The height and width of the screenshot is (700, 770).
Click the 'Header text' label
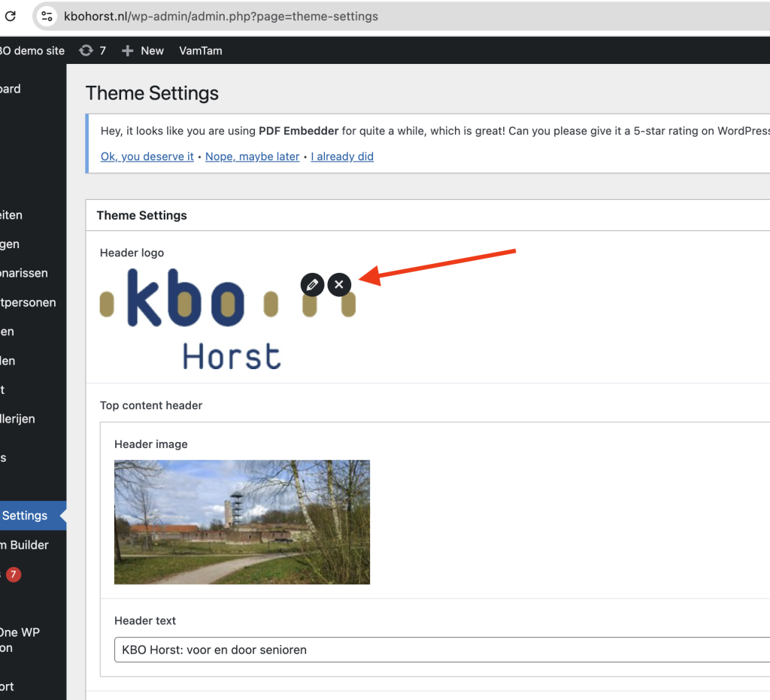(x=145, y=620)
